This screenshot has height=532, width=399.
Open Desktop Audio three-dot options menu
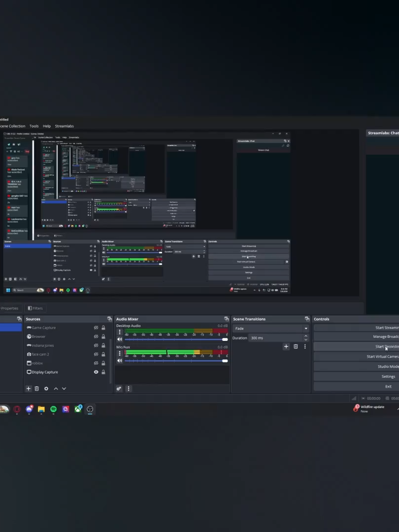(x=119, y=332)
